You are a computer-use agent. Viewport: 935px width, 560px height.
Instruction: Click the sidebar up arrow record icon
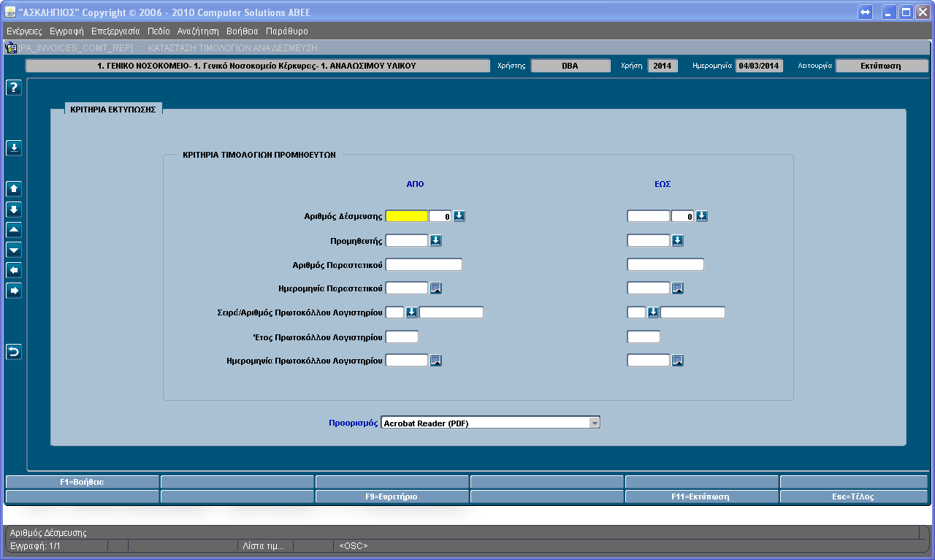14,189
